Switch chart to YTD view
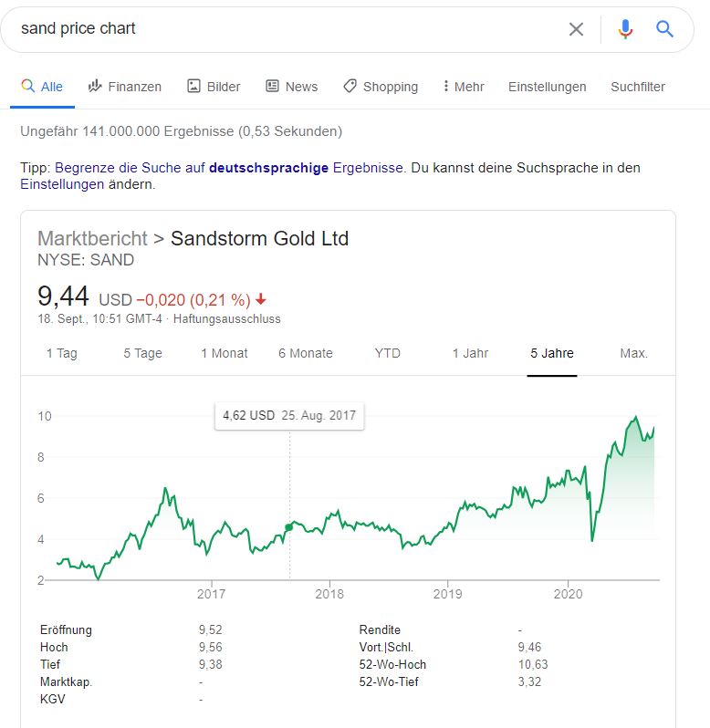 click(x=387, y=353)
